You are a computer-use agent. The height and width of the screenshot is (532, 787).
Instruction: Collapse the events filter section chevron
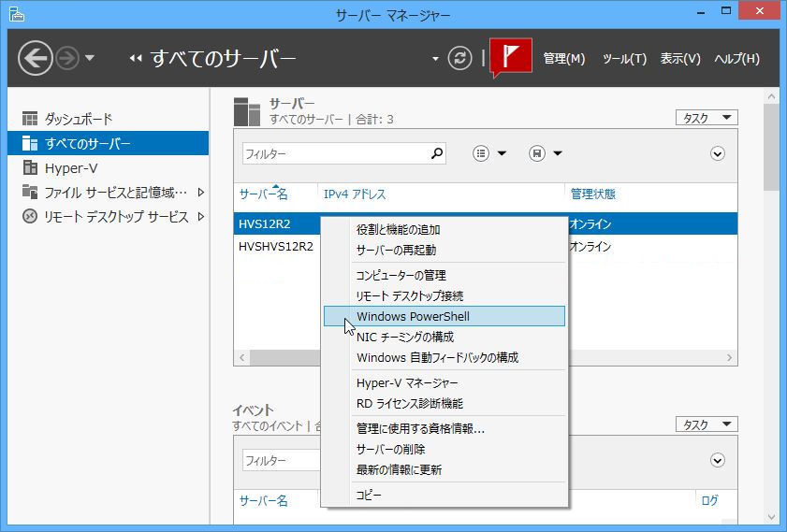tap(718, 460)
